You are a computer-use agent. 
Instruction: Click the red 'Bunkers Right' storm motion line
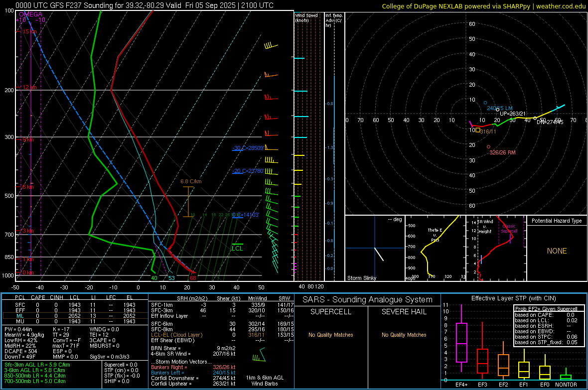click(x=193, y=367)
